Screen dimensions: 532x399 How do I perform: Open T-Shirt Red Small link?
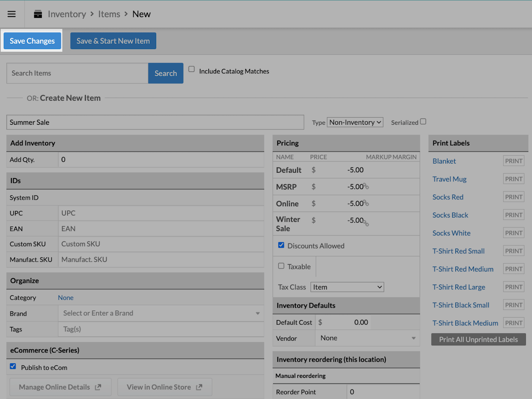tap(459, 251)
